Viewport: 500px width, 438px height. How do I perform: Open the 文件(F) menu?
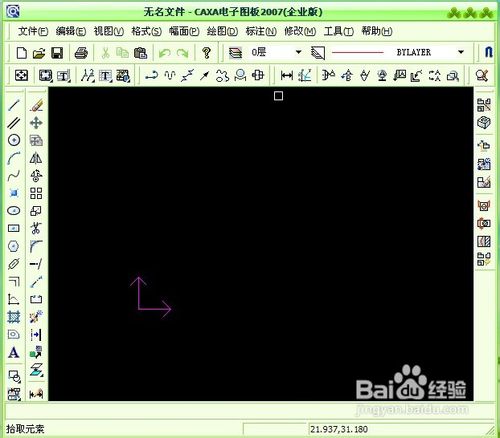(x=33, y=31)
